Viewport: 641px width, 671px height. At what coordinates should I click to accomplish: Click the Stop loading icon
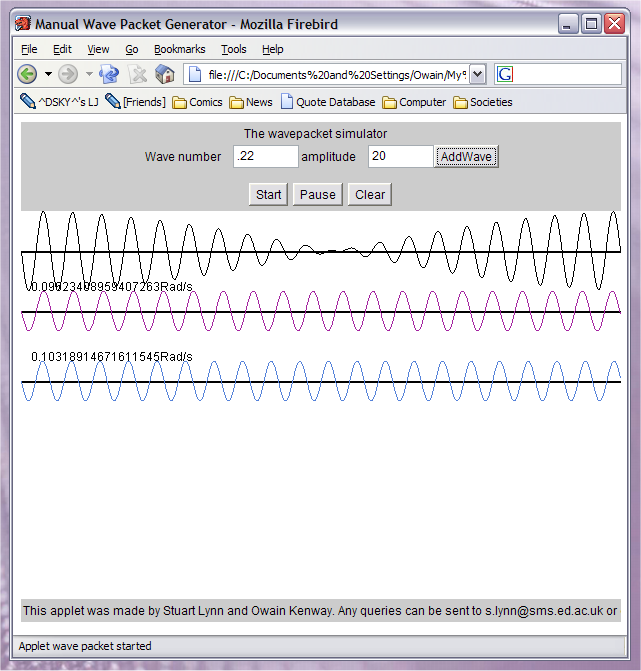pos(138,74)
